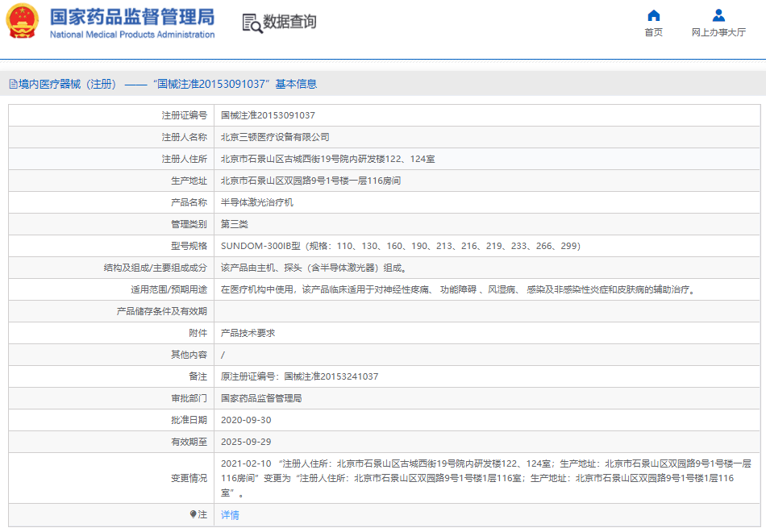
Task: Click the 附件 row label
Action: pyautogui.click(x=198, y=333)
